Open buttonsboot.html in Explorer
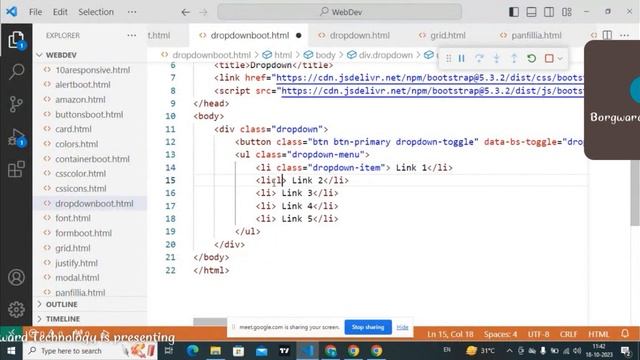The width and height of the screenshot is (640, 360). click(x=89, y=114)
